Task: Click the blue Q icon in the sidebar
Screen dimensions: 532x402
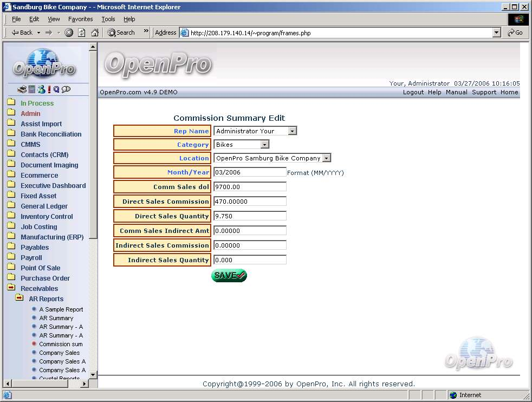Action: (56, 89)
